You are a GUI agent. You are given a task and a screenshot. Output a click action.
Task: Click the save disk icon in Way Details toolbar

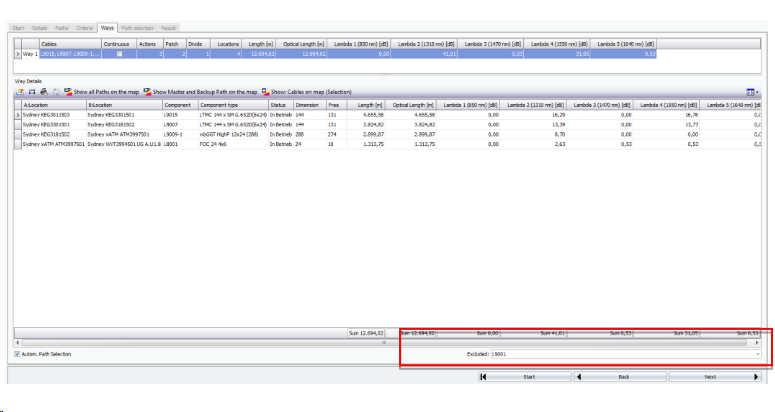pos(32,92)
